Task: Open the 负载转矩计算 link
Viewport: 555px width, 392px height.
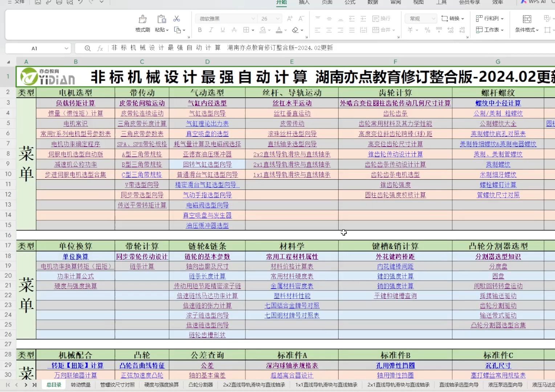Action: point(76,103)
